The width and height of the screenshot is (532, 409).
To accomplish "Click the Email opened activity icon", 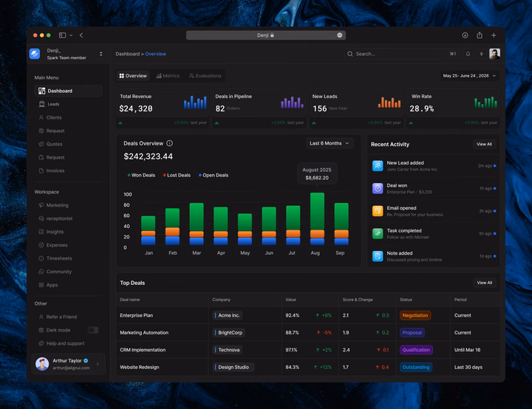I will (x=378, y=211).
